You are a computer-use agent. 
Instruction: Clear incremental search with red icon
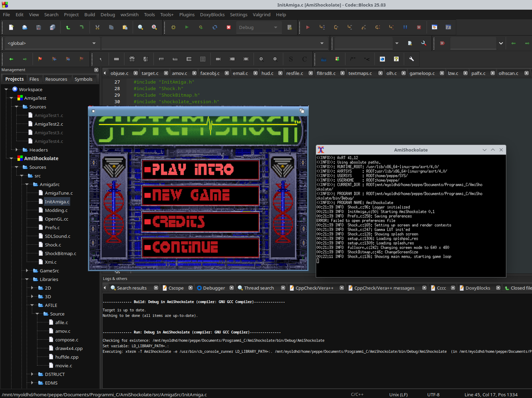coord(442,43)
